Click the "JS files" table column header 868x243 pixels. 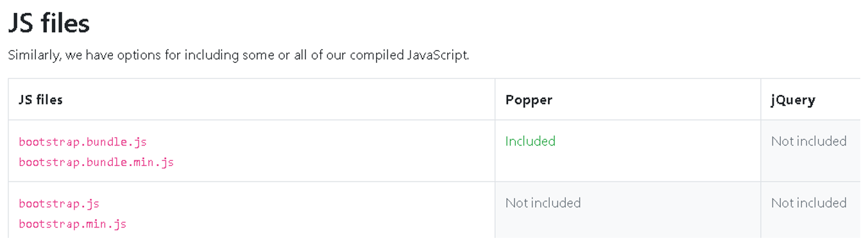tap(40, 99)
